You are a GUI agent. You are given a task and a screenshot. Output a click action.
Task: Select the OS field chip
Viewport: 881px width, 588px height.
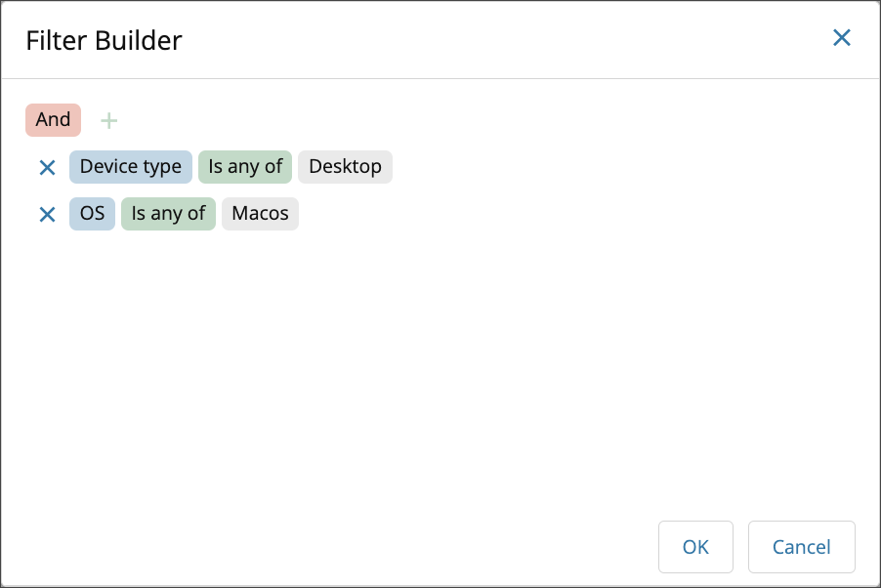(92, 214)
